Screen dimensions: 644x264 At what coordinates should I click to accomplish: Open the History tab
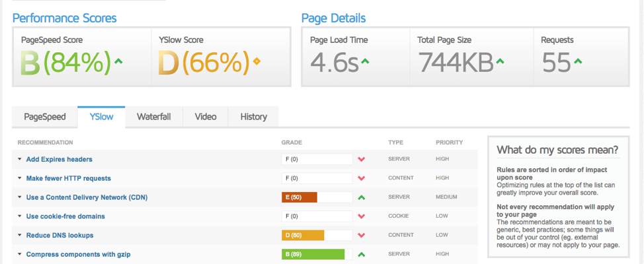tap(253, 117)
